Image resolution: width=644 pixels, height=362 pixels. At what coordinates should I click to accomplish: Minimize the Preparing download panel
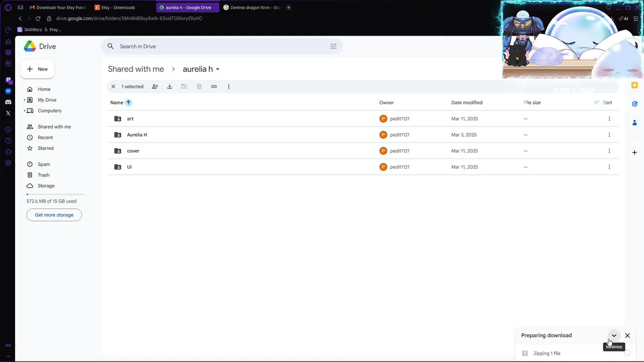click(614, 335)
